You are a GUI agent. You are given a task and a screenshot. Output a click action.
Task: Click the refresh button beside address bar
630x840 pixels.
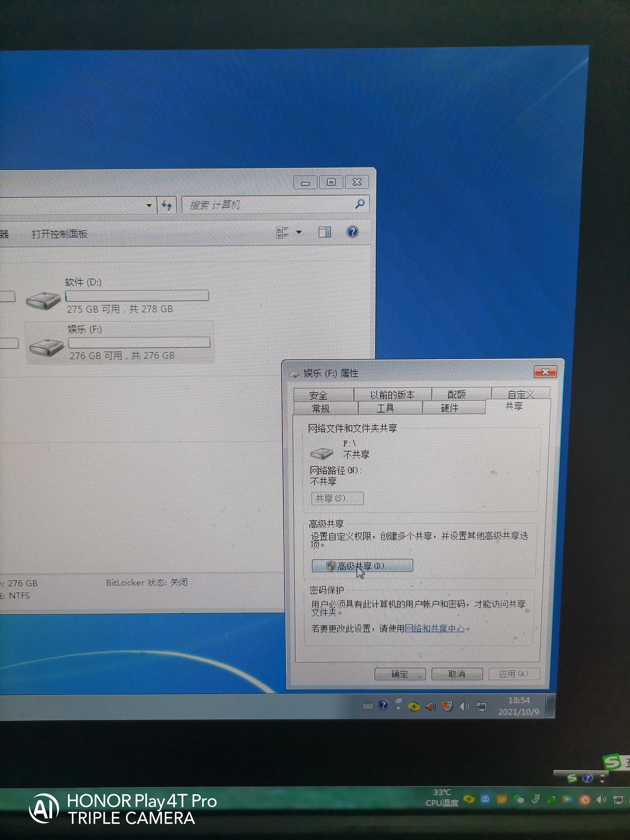[167, 205]
